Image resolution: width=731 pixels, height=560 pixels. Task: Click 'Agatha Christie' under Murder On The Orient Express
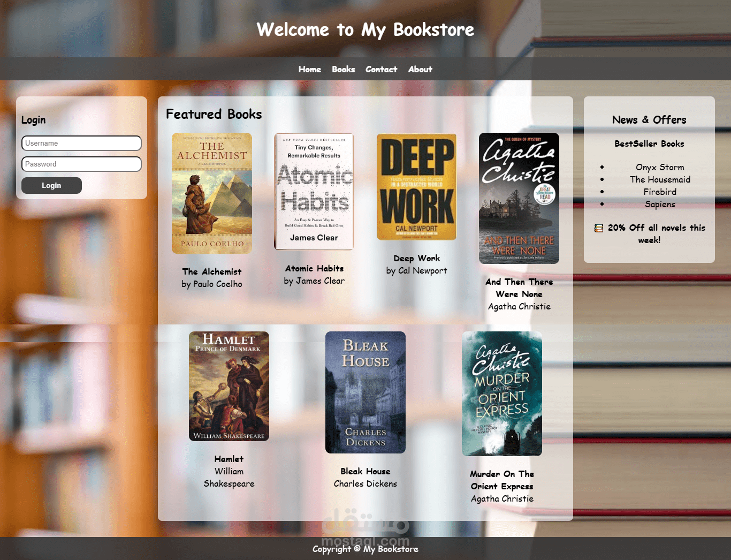tap(502, 498)
